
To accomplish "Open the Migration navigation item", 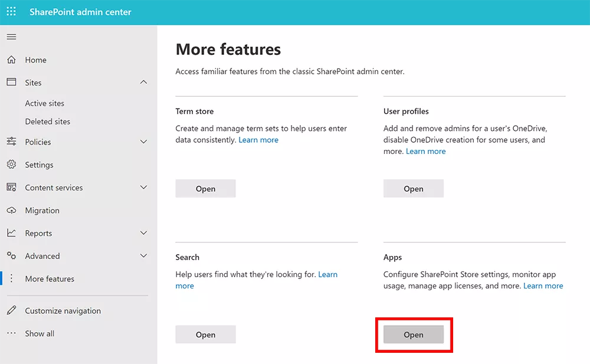I will [x=42, y=211].
